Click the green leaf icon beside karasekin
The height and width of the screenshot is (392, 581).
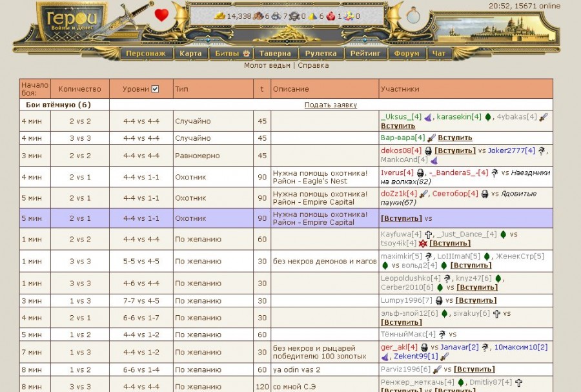coord(488,117)
